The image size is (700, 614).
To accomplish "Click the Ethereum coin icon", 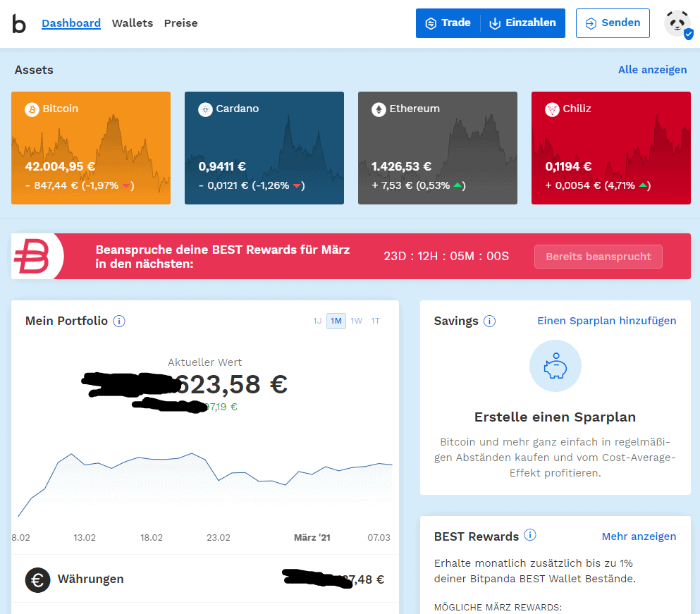I will (379, 109).
